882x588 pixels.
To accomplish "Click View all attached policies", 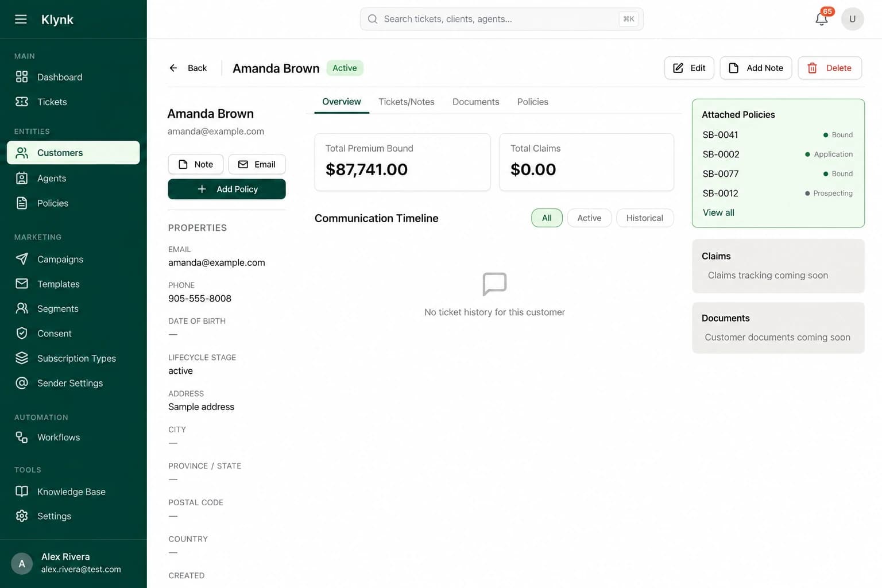I will (718, 212).
